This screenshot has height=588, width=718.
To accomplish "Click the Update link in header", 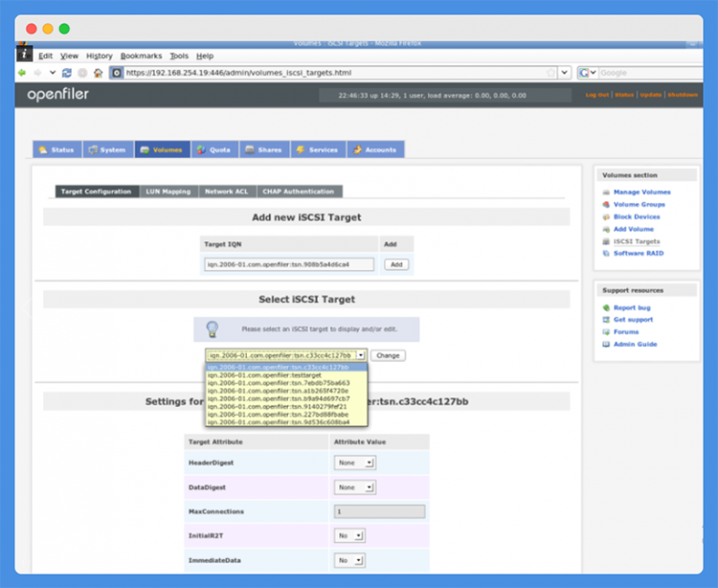I will tap(651, 94).
